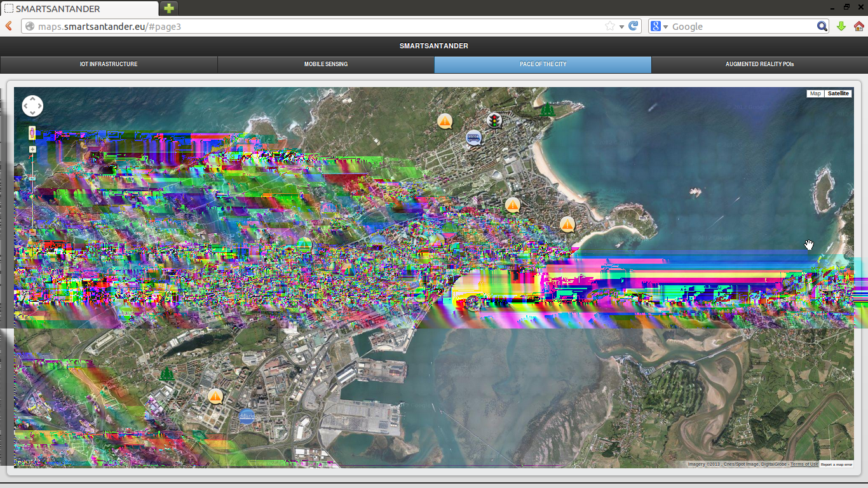
Task: Click the Report a map error link
Action: tap(836, 464)
